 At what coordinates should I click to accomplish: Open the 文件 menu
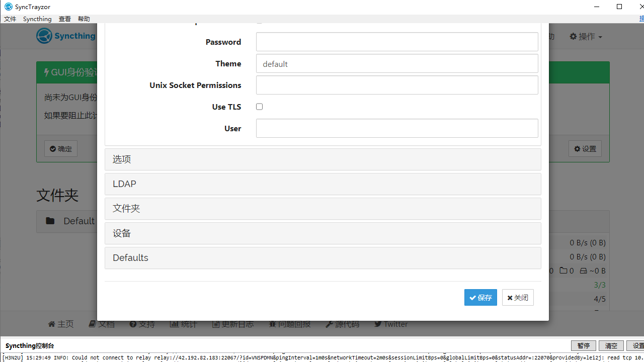click(10, 19)
